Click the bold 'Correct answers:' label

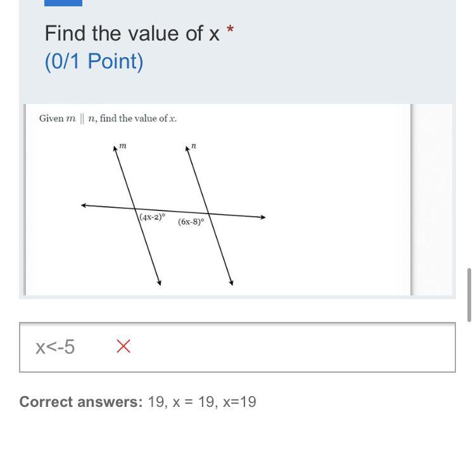[81, 402]
